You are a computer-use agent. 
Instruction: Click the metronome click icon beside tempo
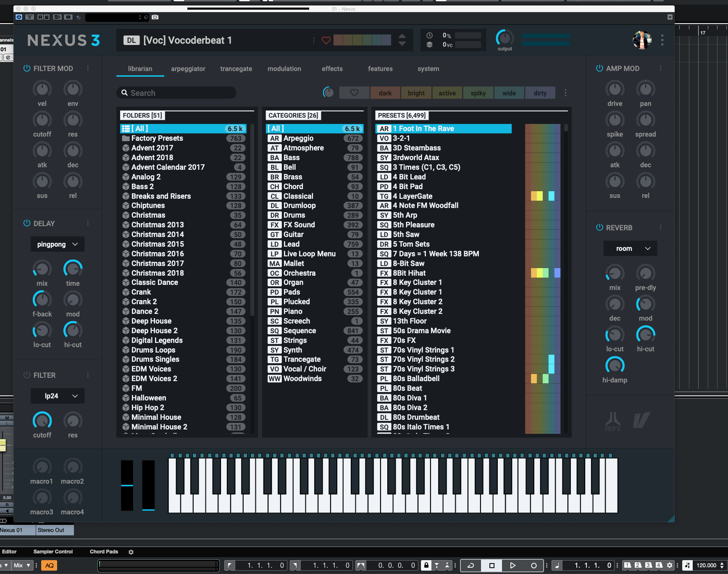click(688, 566)
